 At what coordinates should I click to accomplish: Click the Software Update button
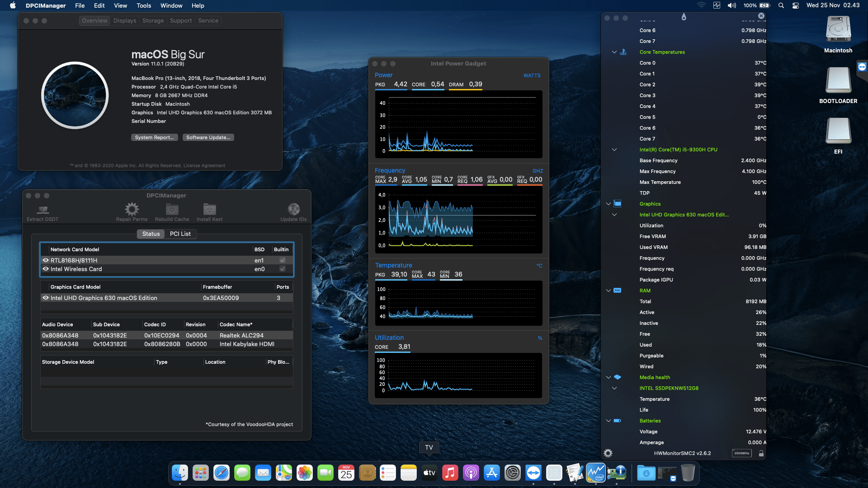tap(208, 137)
